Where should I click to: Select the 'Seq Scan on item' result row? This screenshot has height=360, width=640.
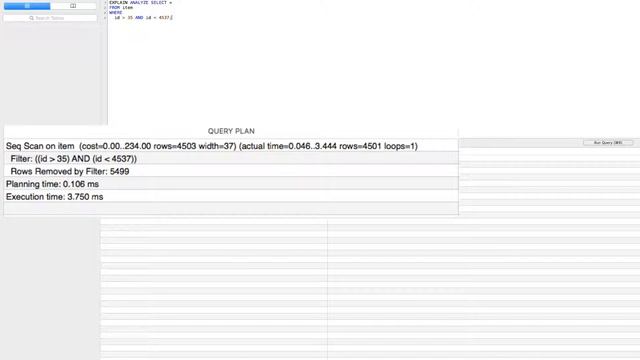[x=231, y=146]
